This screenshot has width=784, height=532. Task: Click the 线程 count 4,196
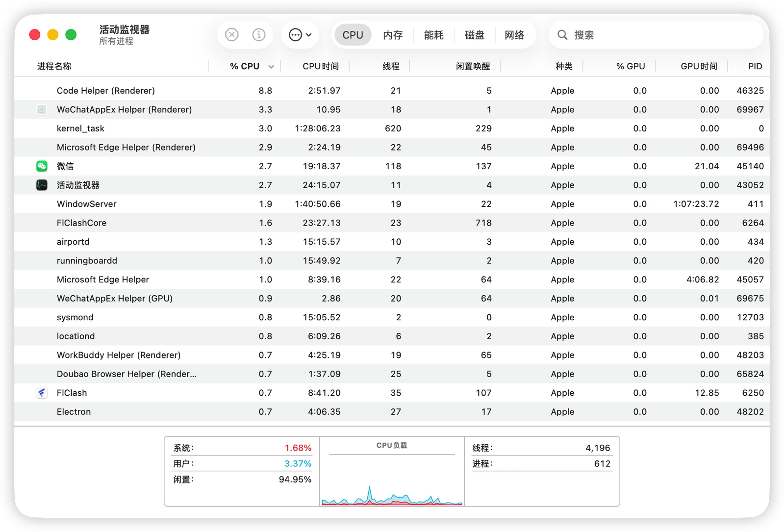coord(598,448)
